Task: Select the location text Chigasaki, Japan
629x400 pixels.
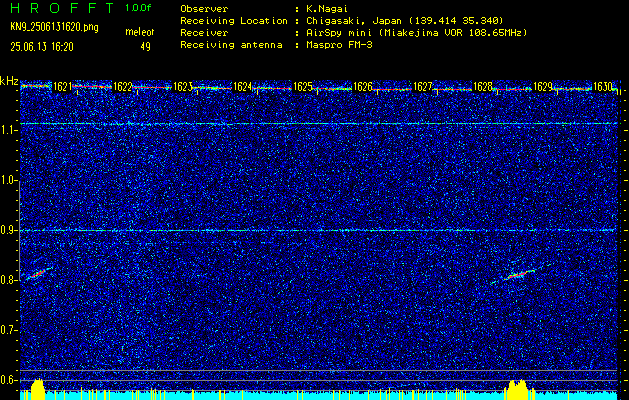Action: point(354,20)
